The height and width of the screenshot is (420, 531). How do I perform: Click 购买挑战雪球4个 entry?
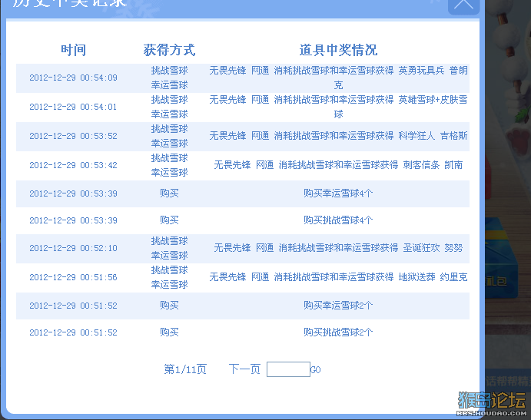(338, 220)
